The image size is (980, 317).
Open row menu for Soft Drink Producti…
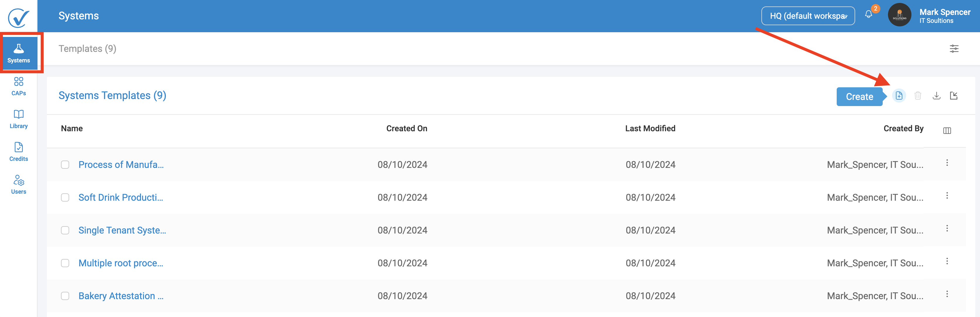pos(947,196)
